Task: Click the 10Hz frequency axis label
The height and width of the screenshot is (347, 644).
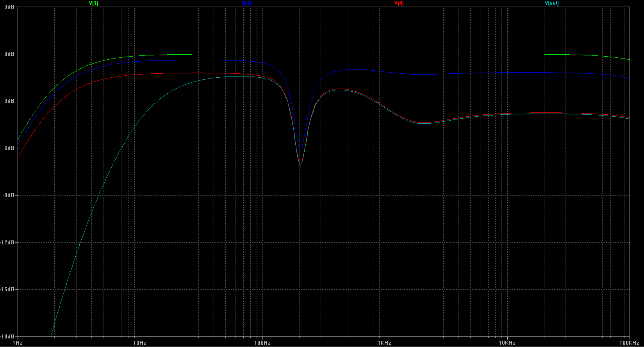Action: point(140,343)
